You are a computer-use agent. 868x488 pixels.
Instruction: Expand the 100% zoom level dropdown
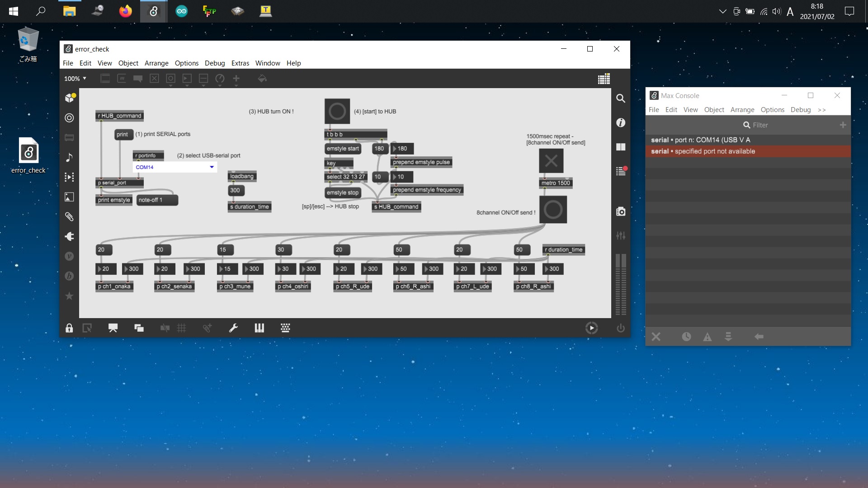tap(75, 79)
